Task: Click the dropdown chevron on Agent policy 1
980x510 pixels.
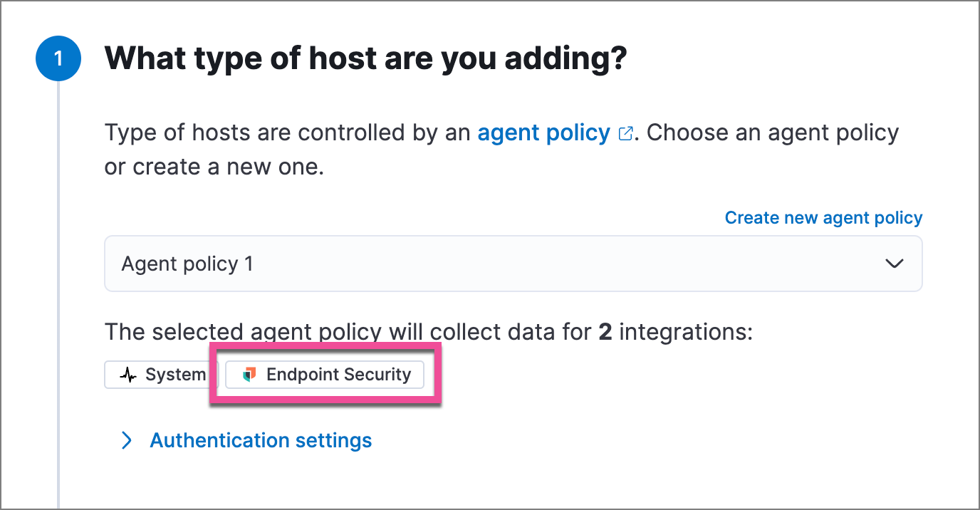Action: tap(895, 264)
